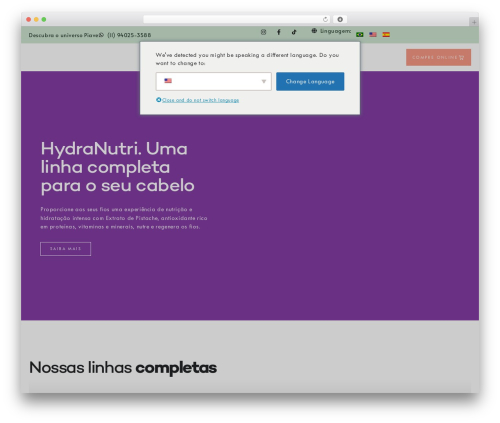Click the Change Language button
Screen dimensions: 500x423
click(310, 81)
